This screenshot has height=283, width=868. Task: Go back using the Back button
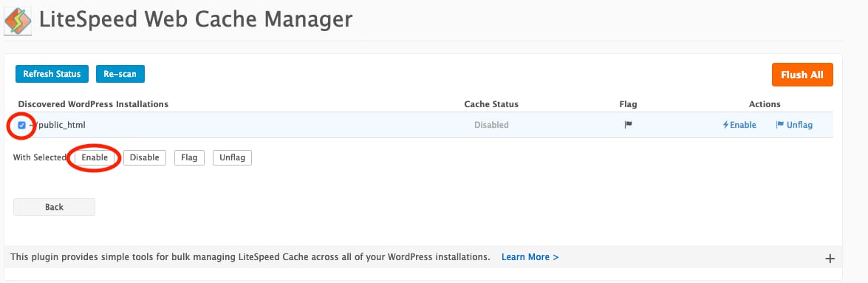point(54,207)
